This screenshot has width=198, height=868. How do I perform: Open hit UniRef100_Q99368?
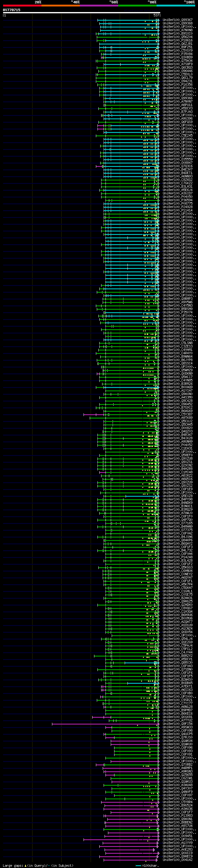pyautogui.click(x=177, y=23)
